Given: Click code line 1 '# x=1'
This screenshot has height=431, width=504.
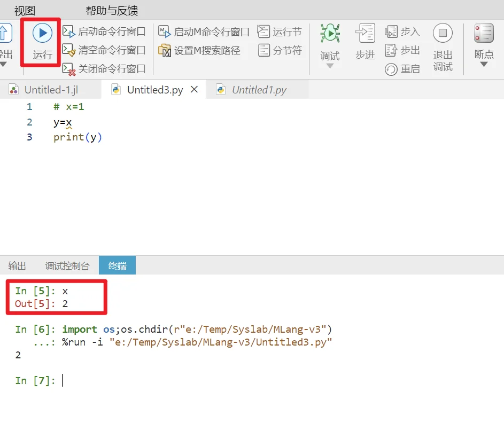Looking at the screenshot, I should coord(68,107).
